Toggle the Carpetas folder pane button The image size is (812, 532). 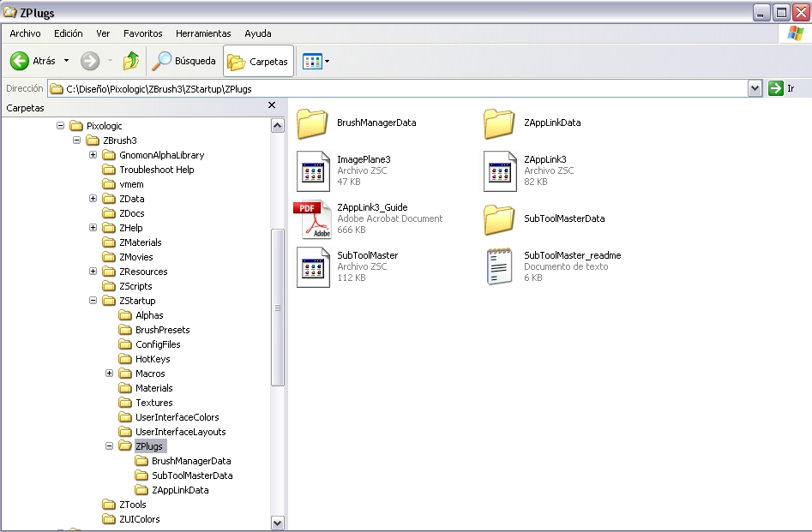coord(258,61)
